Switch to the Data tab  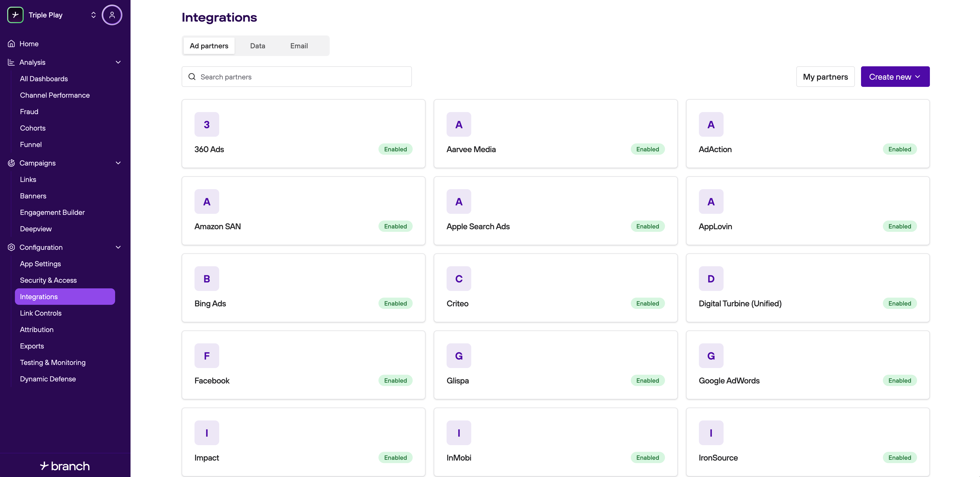click(x=257, y=46)
